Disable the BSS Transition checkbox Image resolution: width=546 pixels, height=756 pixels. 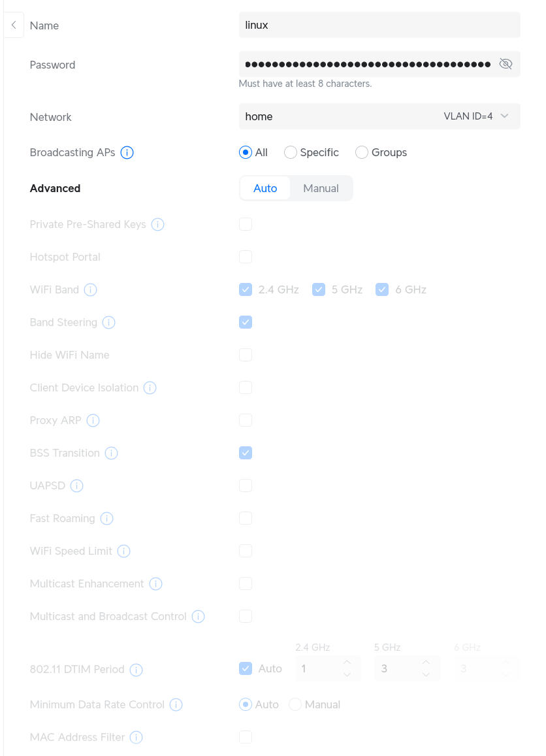tap(246, 453)
